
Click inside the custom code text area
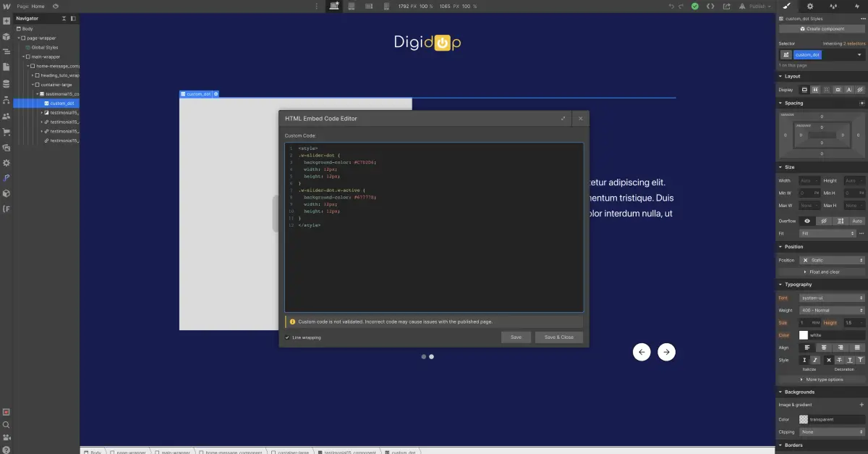pos(434,227)
